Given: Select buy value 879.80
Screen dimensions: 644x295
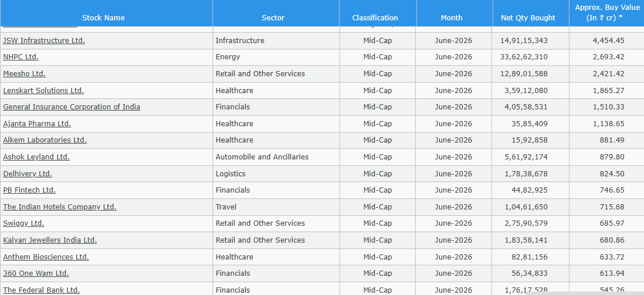Looking at the screenshot, I should pyautogui.click(x=612, y=157).
